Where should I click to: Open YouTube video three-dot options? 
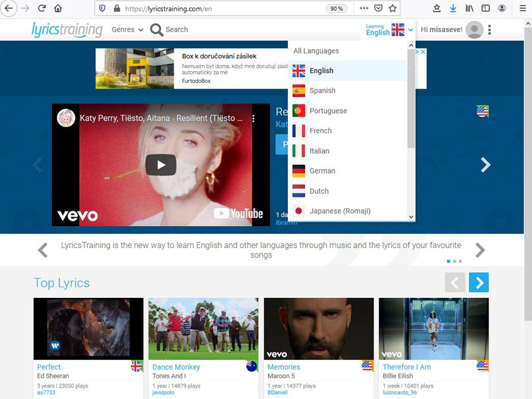[x=253, y=118]
